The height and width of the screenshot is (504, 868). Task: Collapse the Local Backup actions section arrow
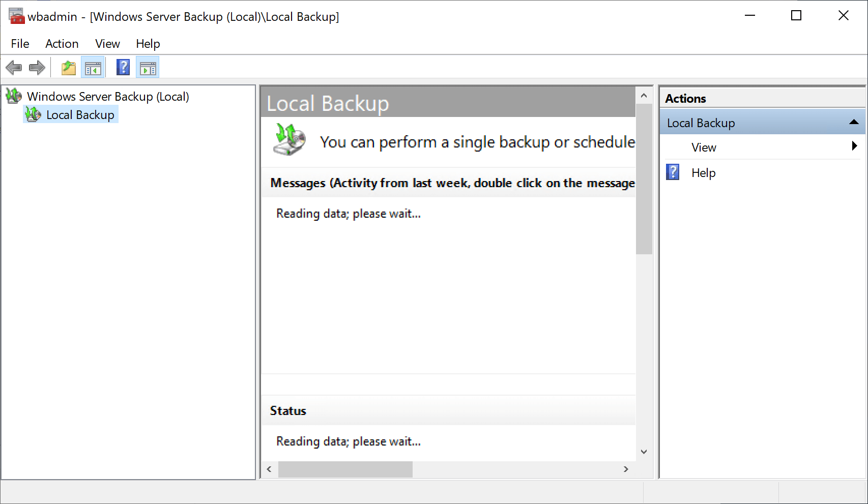pyautogui.click(x=854, y=122)
